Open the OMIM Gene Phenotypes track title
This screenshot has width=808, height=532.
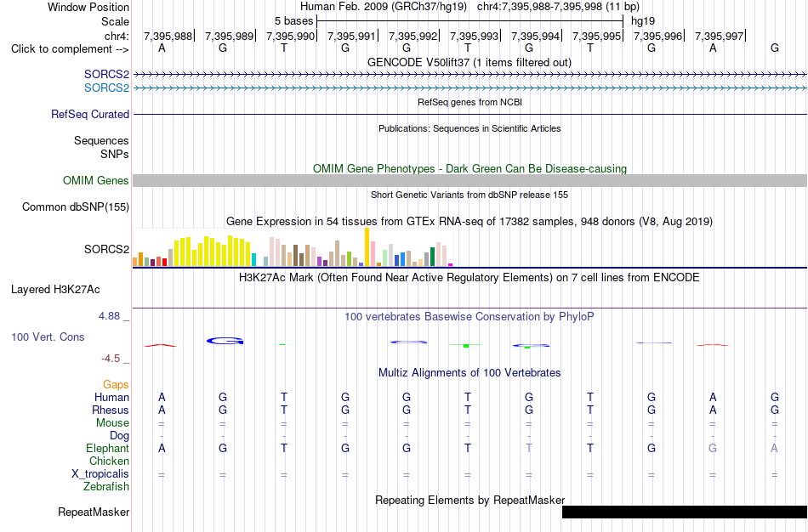469,168
